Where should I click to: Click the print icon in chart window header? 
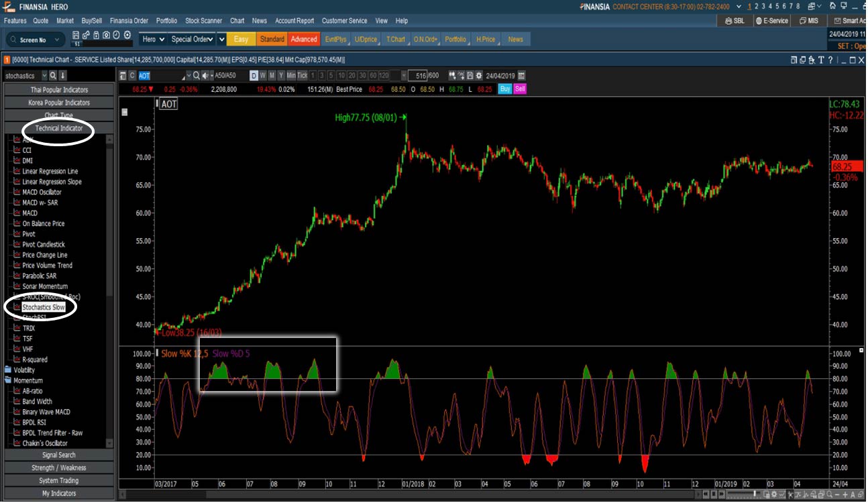point(812,60)
